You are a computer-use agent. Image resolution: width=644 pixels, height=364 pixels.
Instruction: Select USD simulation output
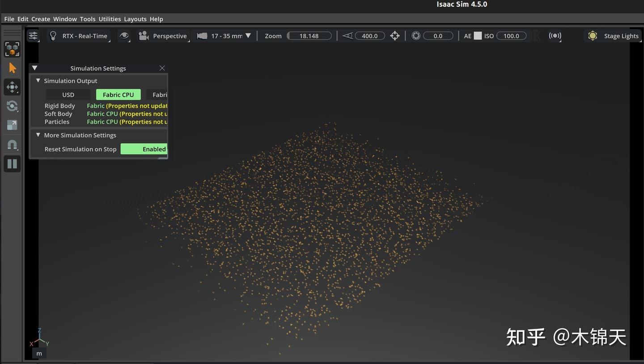click(x=68, y=94)
